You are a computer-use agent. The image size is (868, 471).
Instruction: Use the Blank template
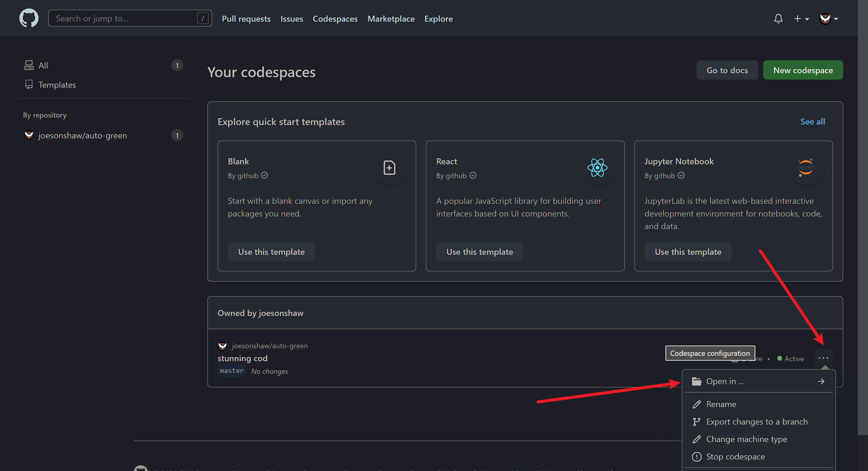point(271,251)
